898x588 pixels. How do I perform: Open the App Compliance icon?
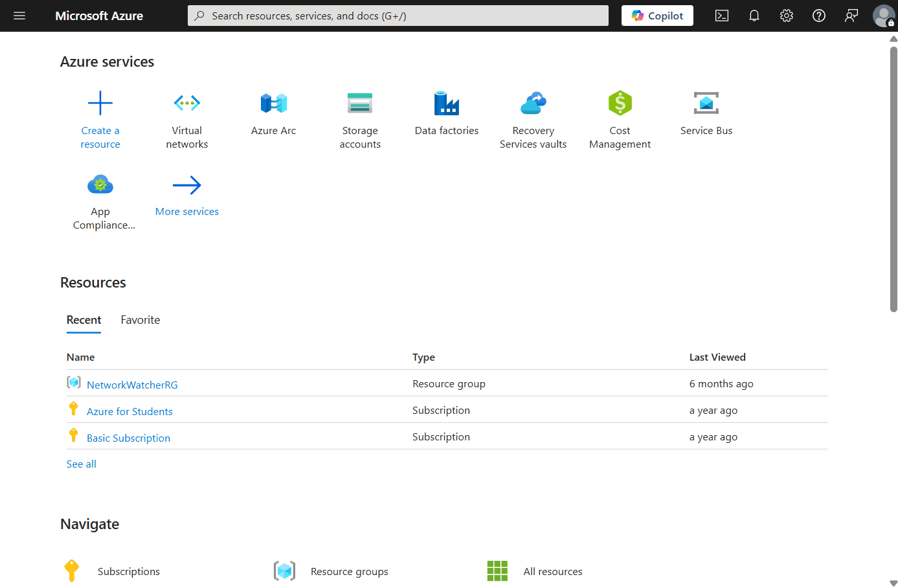100,185
